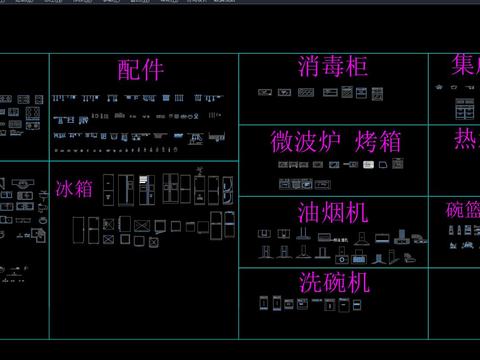Pick the rightmost accessory in third 配件 row

pos(217,137)
